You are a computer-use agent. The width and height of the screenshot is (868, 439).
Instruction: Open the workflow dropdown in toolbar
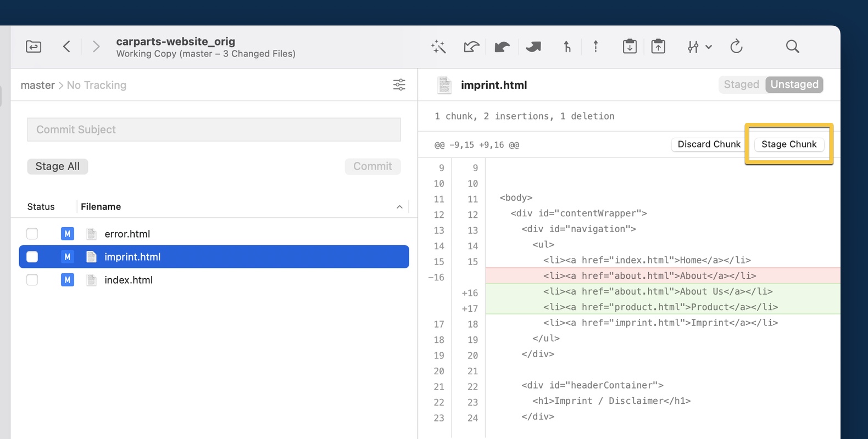[699, 47]
